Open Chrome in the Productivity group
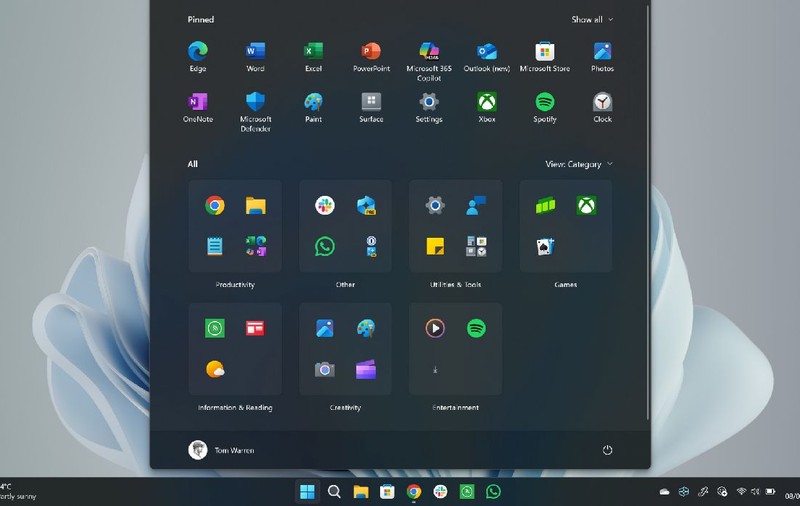 (215, 205)
